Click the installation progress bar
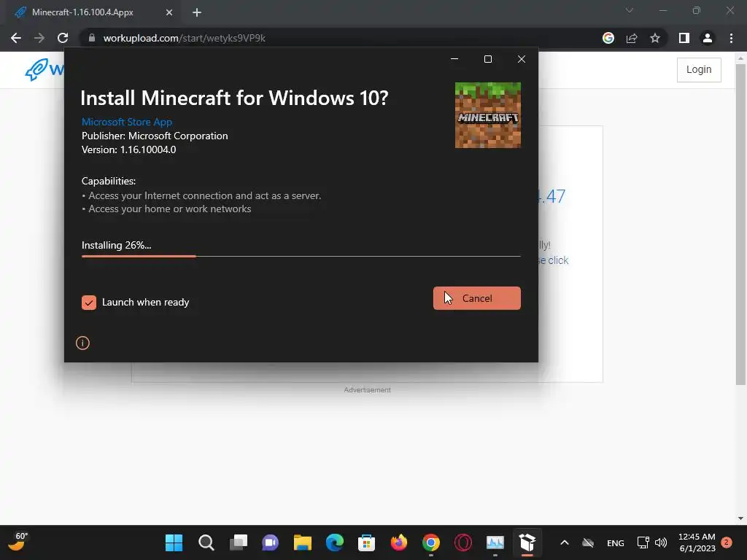This screenshot has height=560, width=747. tap(301, 256)
